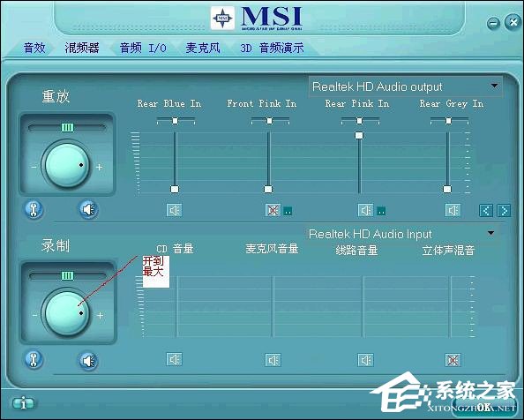Open the information (i) button

click(24, 403)
